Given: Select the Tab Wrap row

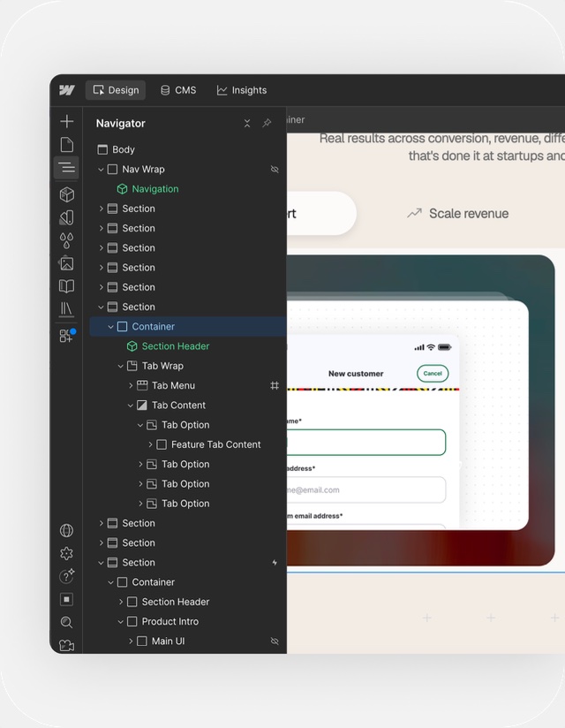Looking at the screenshot, I should pos(188,366).
